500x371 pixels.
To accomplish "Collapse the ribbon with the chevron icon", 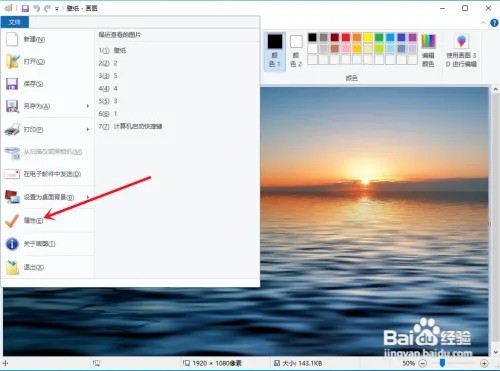I will coord(483,23).
